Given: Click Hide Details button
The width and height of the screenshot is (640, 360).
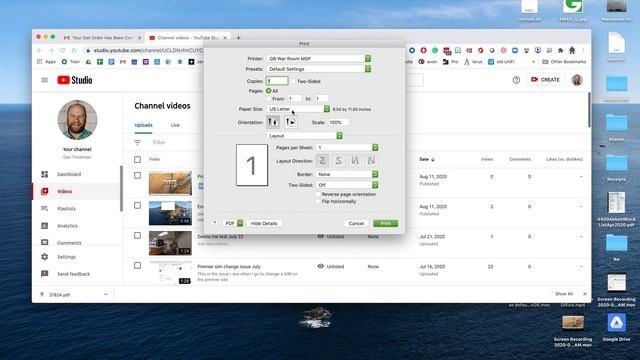Looking at the screenshot, I should (264, 223).
